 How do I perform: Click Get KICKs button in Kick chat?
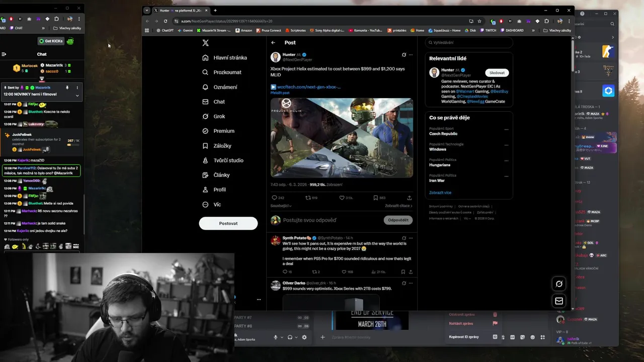pos(51,41)
